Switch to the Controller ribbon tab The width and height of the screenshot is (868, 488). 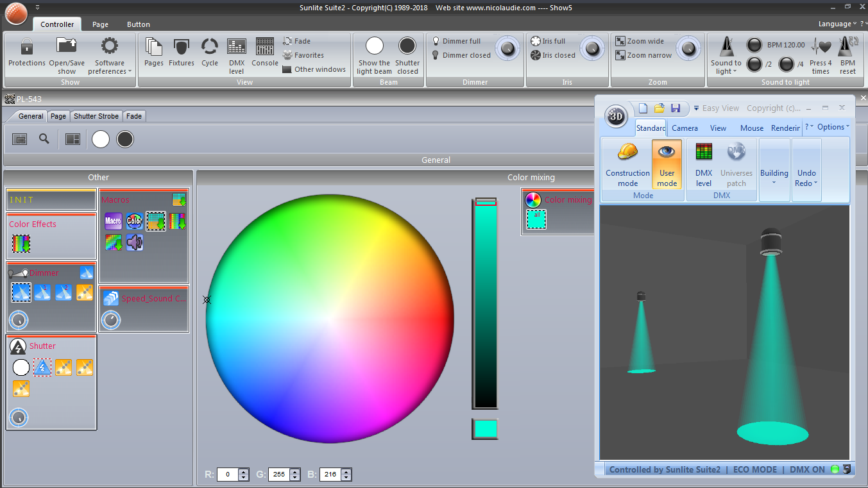click(x=57, y=24)
